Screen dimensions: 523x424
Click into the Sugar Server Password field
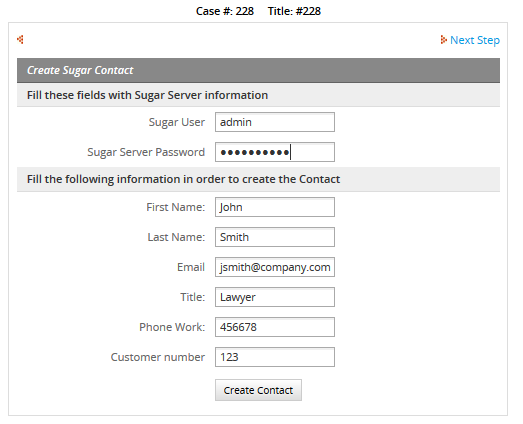pyautogui.click(x=275, y=152)
